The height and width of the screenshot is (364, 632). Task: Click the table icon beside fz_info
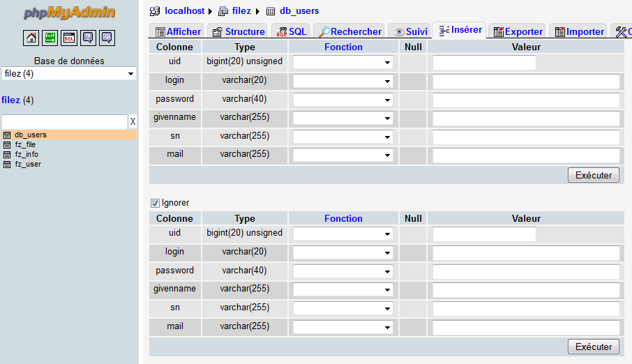tap(7, 155)
